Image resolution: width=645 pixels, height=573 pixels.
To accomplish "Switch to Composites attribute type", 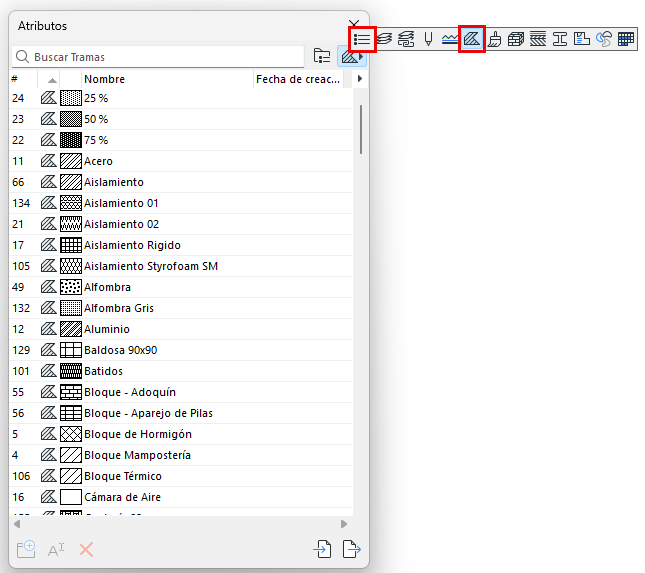I will click(538, 39).
